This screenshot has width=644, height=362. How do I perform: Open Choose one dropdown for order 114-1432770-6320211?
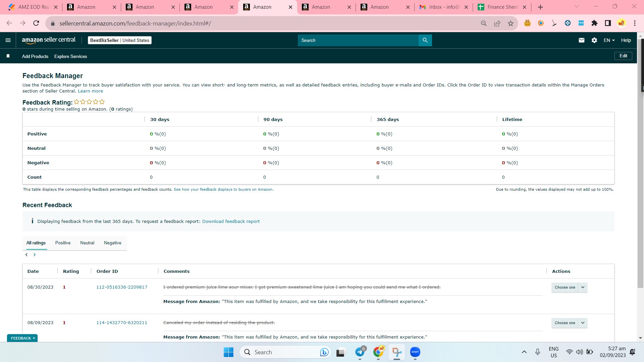pyautogui.click(x=569, y=323)
